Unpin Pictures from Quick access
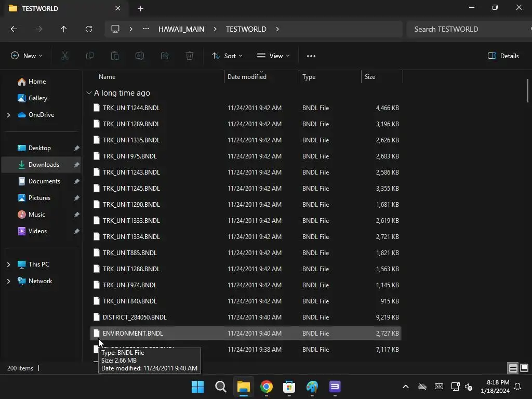This screenshot has height=399, width=532. tap(77, 198)
